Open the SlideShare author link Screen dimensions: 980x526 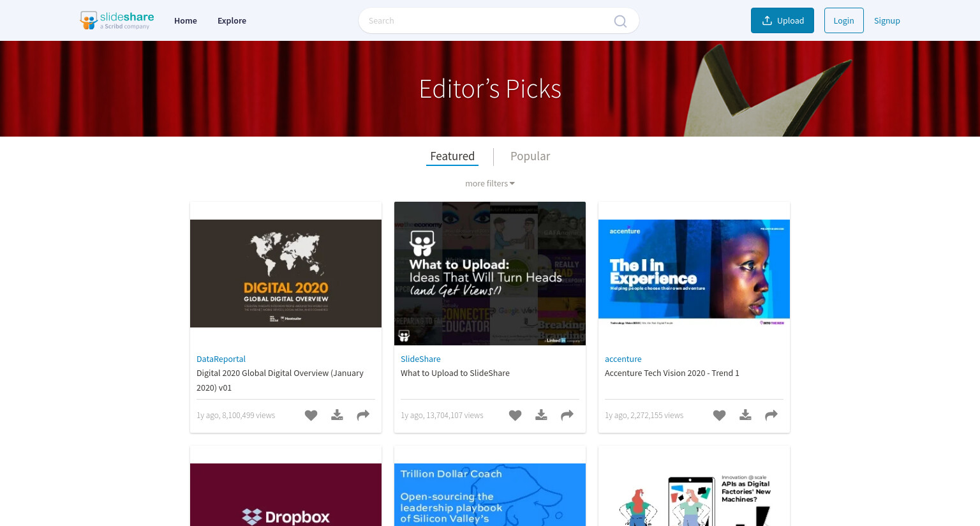coord(420,359)
